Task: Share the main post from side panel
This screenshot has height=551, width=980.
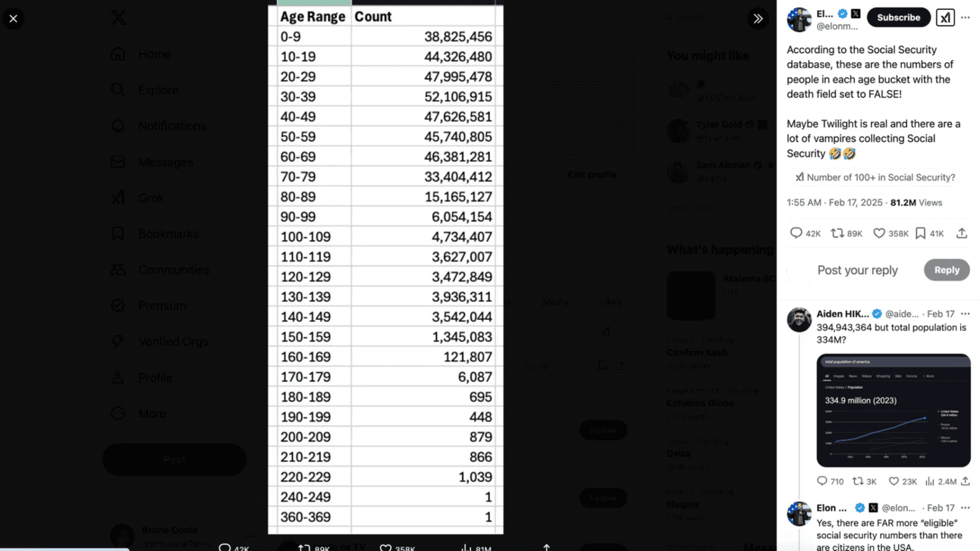Action: coord(962,233)
